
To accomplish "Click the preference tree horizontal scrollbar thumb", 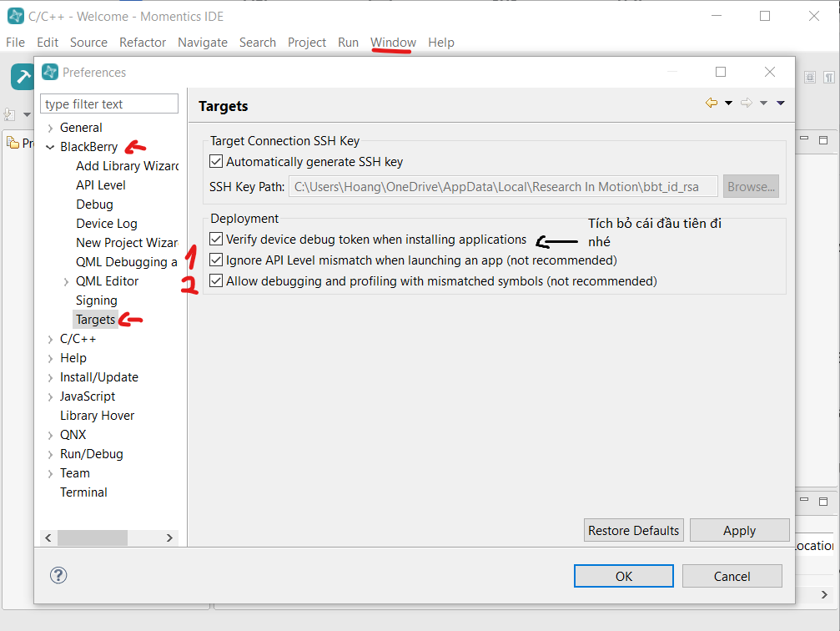I will pyautogui.click(x=93, y=538).
